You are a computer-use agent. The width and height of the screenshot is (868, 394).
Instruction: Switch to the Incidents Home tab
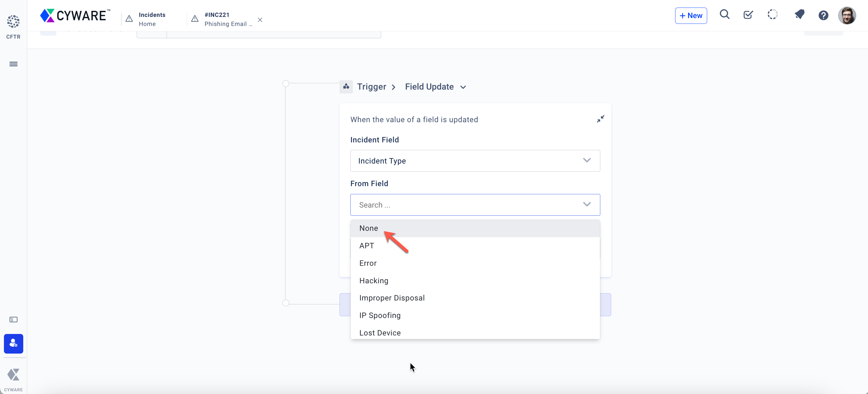click(x=152, y=19)
